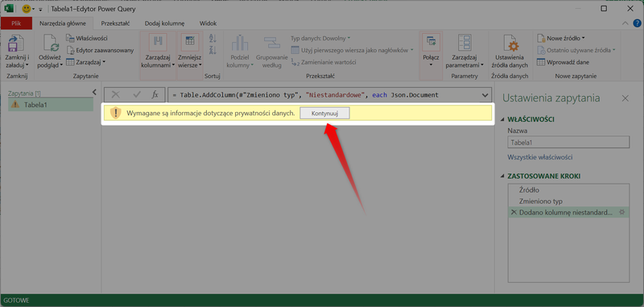Viewport: 644px width, 307px height.
Task: Expand the Zarządzaj dropdown in Zapytanie group
Action: click(x=86, y=62)
